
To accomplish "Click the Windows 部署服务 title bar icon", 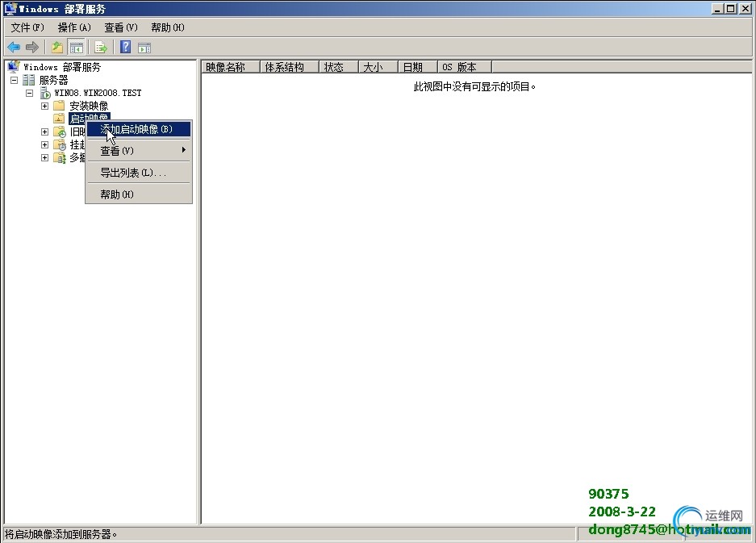I will pyautogui.click(x=10, y=8).
